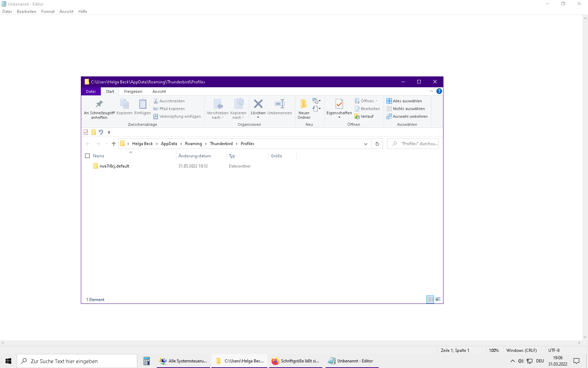Image resolution: width=588 pixels, height=368 pixels.
Task: Click the Löschen red X icon
Action: [x=258, y=104]
